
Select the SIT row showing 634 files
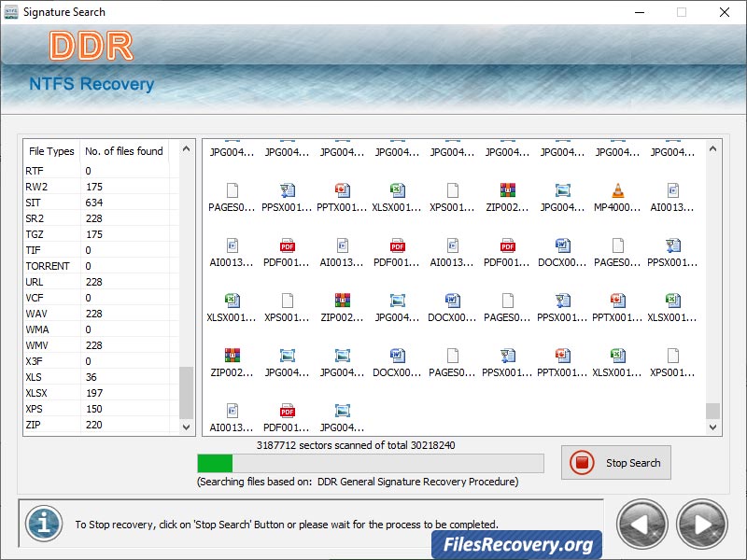(x=102, y=203)
